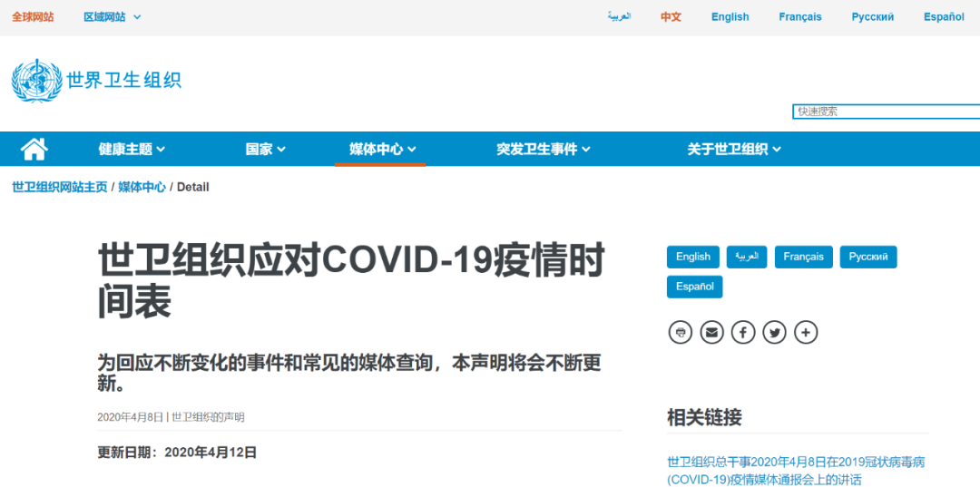Image resolution: width=980 pixels, height=487 pixels.
Task: Click the Arabic article language button
Action: coord(747,258)
